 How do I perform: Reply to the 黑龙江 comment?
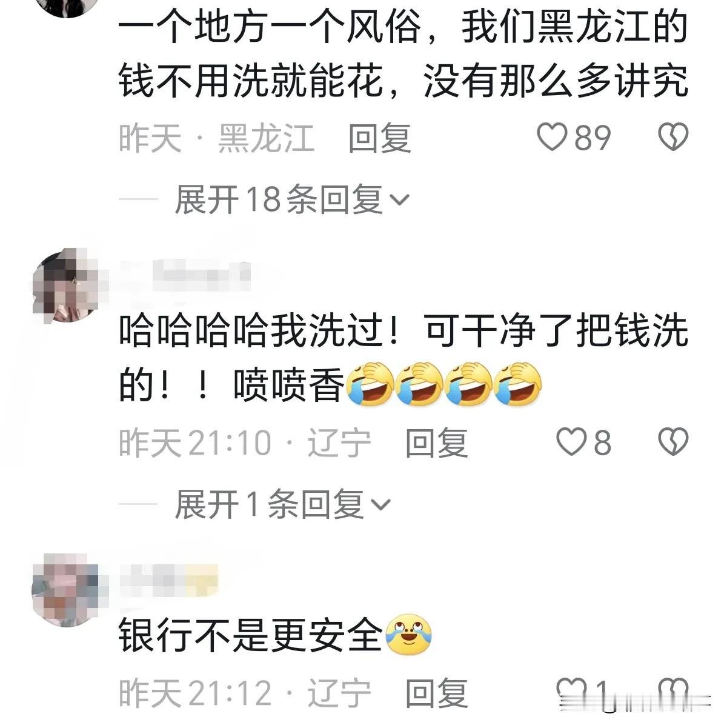[380, 138]
